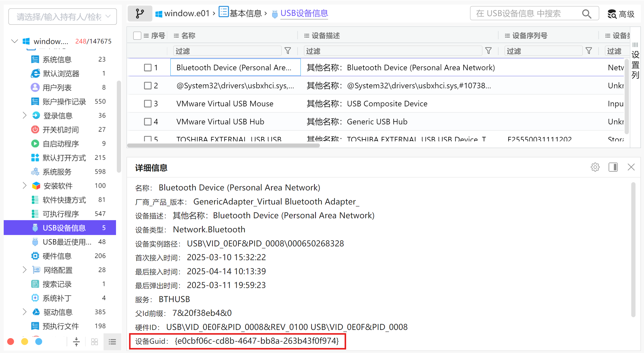This screenshot has width=644, height=353.
Task: Click the magnifier search icon
Action: 586,14
